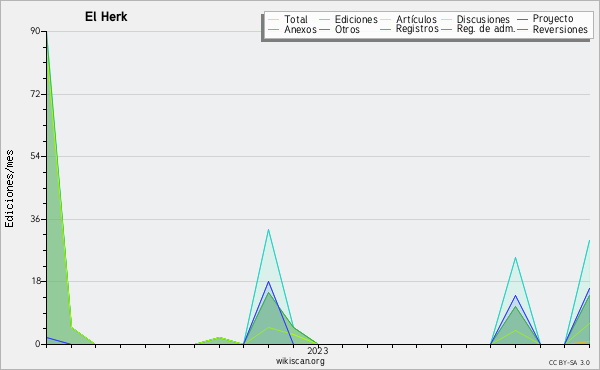Select the Reg. de adm. legend label
Screen dimensions: 600x370
(486, 29)
